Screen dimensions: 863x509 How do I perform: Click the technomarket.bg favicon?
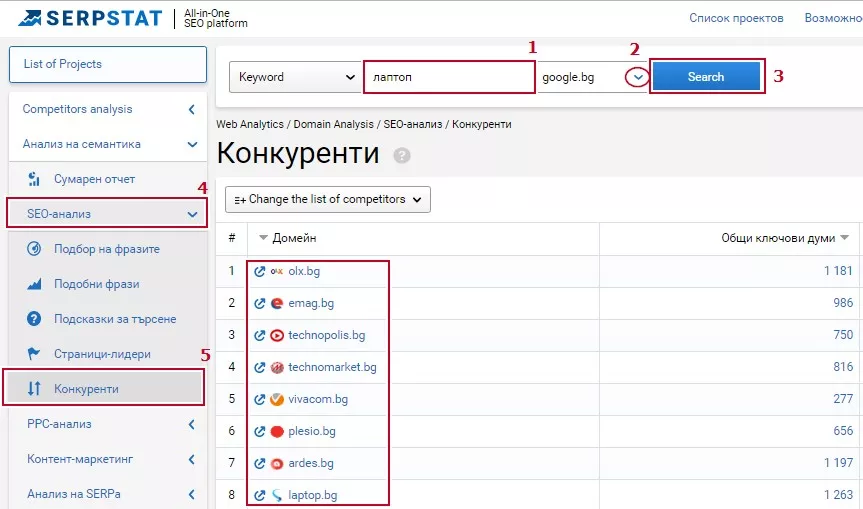(x=277, y=367)
